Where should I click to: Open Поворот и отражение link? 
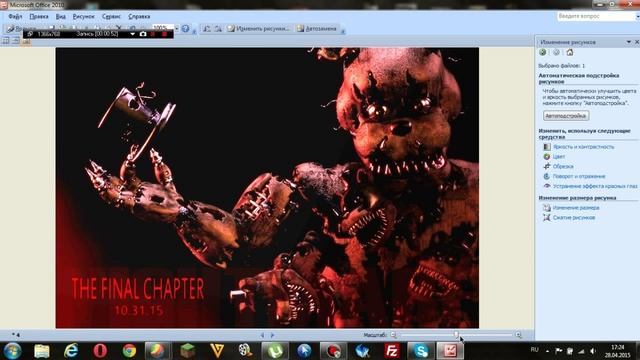[x=579, y=176]
